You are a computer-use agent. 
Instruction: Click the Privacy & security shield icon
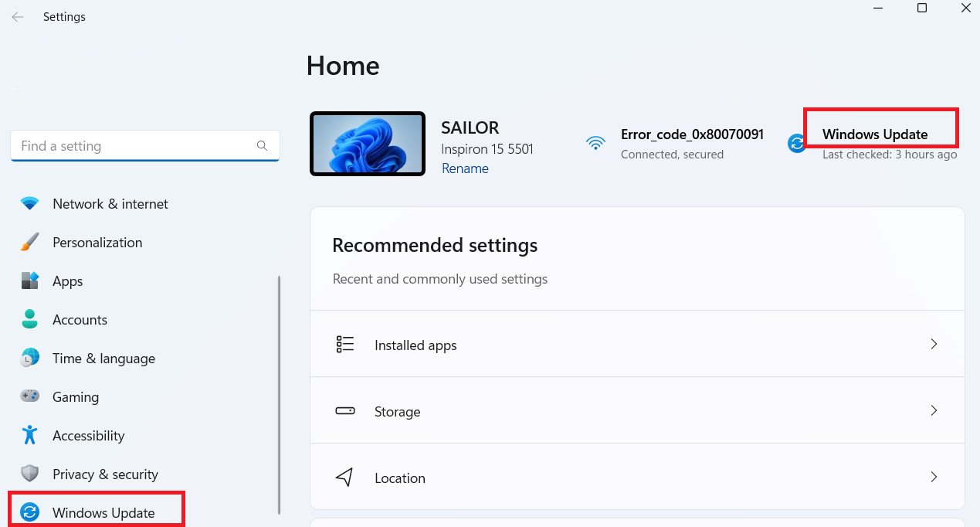pyautogui.click(x=30, y=474)
